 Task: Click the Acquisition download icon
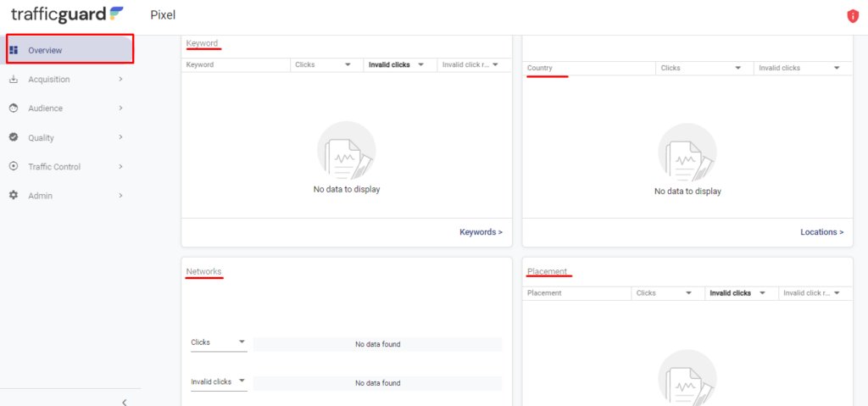tap(14, 79)
